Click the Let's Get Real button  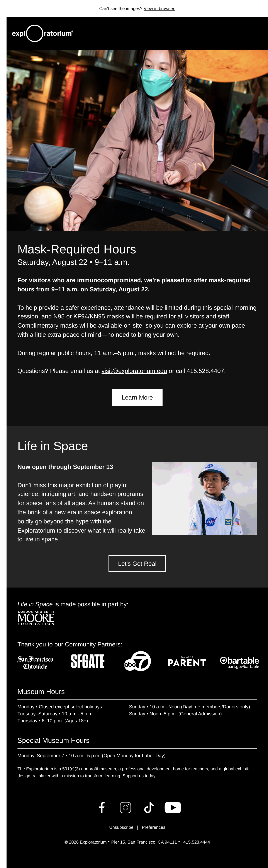coord(137,563)
